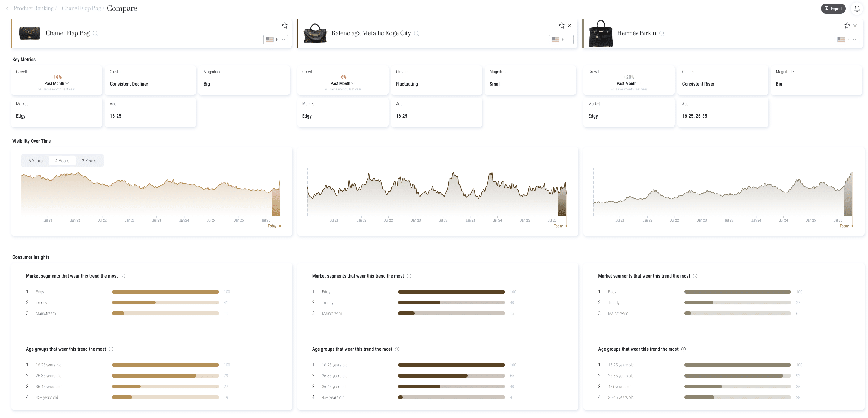The width and height of the screenshot is (868, 418).
Task: Open info icon for Hermès age groups
Action: click(683, 349)
